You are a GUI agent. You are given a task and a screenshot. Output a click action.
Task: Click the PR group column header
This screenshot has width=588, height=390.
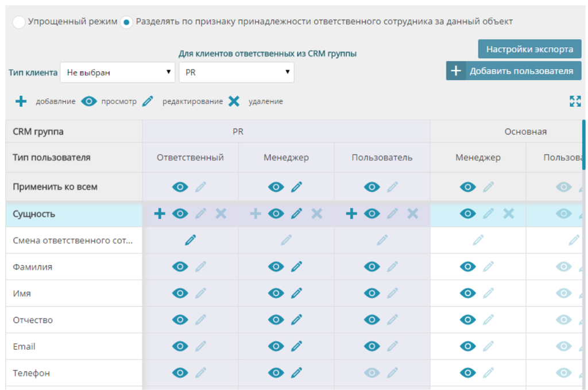pos(238,132)
